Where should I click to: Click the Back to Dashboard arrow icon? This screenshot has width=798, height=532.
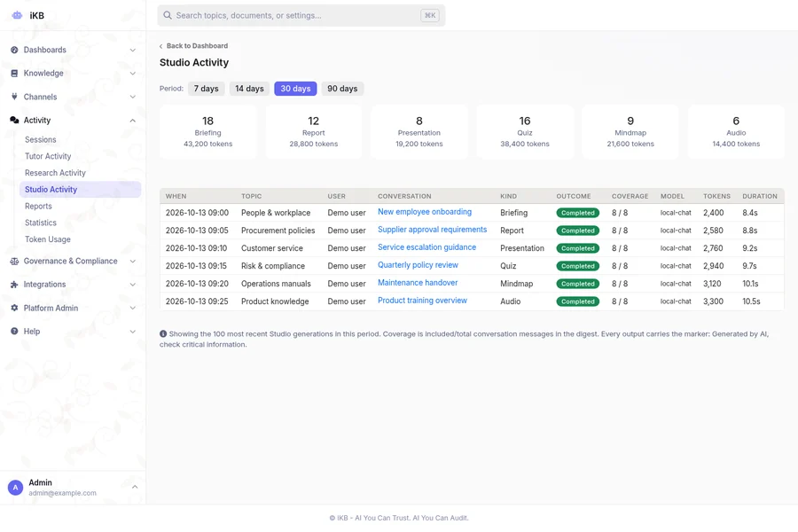click(x=160, y=46)
